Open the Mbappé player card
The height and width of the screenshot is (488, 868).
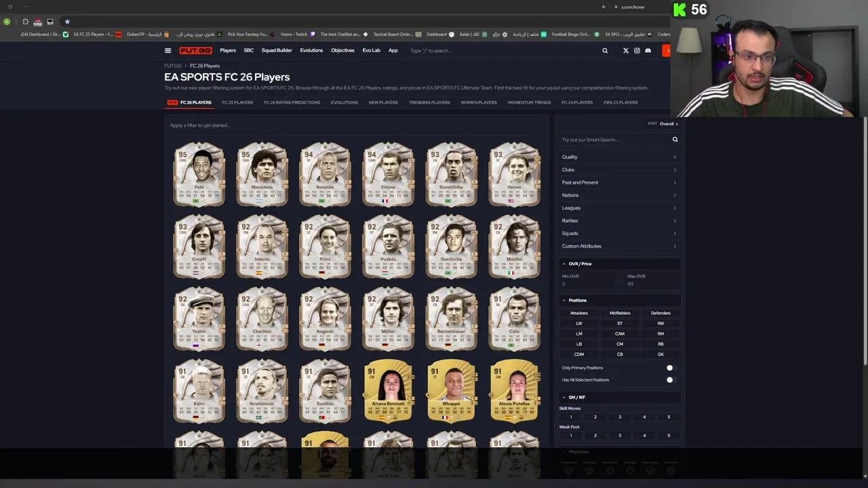pyautogui.click(x=451, y=390)
